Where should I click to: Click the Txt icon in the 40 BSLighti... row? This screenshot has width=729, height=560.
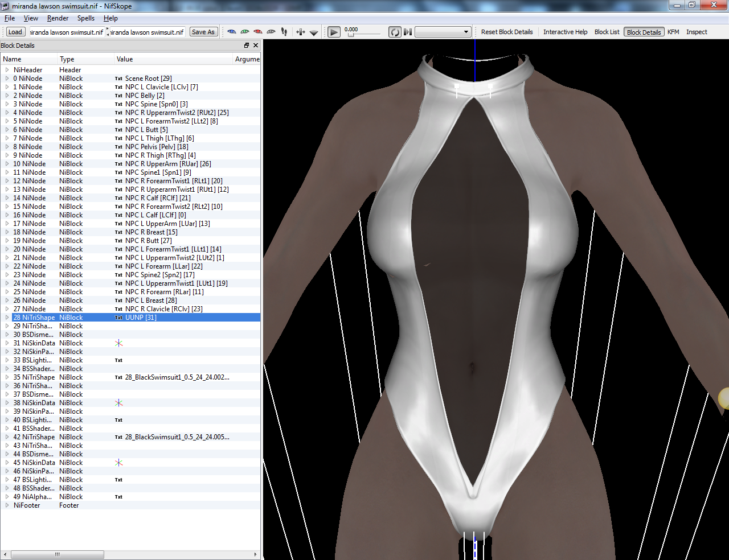click(x=118, y=420)
